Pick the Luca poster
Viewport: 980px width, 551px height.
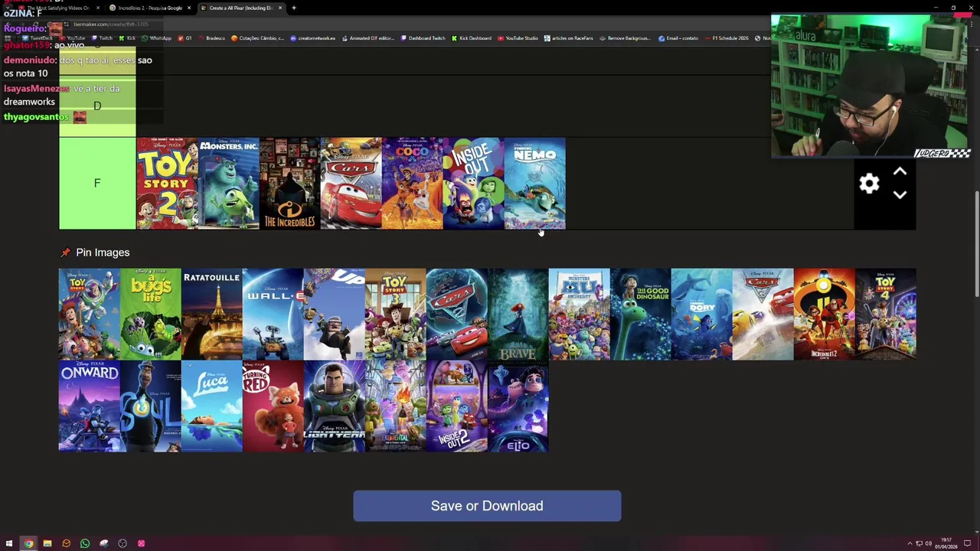coord(212,406)
